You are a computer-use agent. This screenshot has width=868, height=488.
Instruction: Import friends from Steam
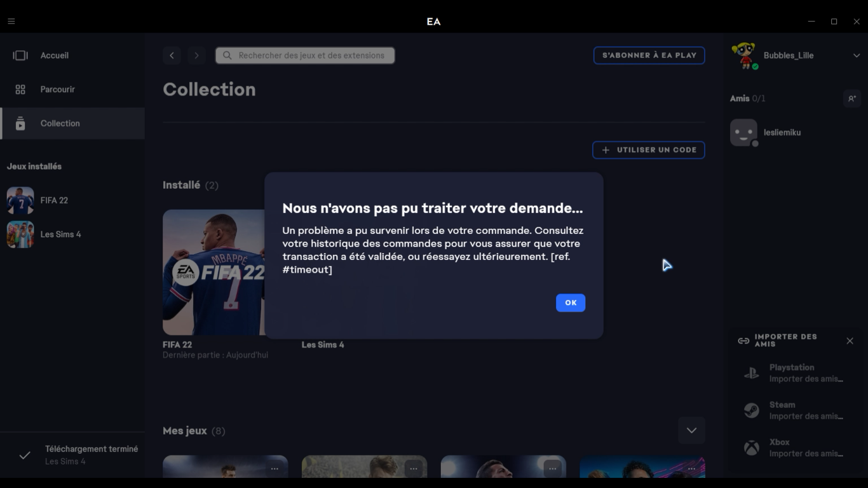pos(795,410)
